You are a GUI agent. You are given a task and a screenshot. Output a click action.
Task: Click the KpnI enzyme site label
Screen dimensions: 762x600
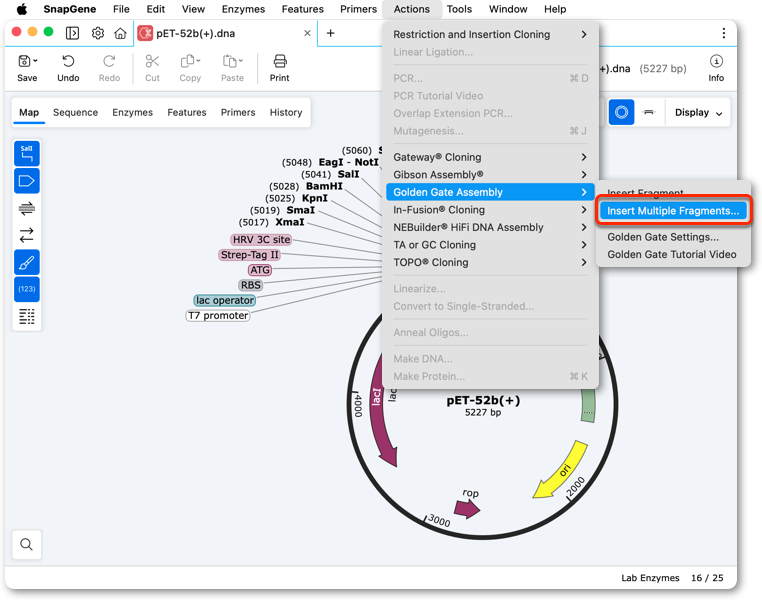click(x=314, y=198)
